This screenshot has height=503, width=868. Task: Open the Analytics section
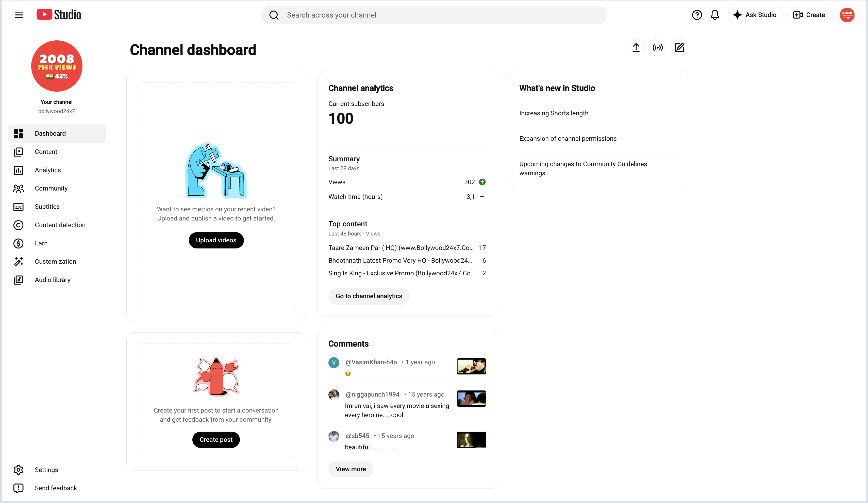[57, 170]
